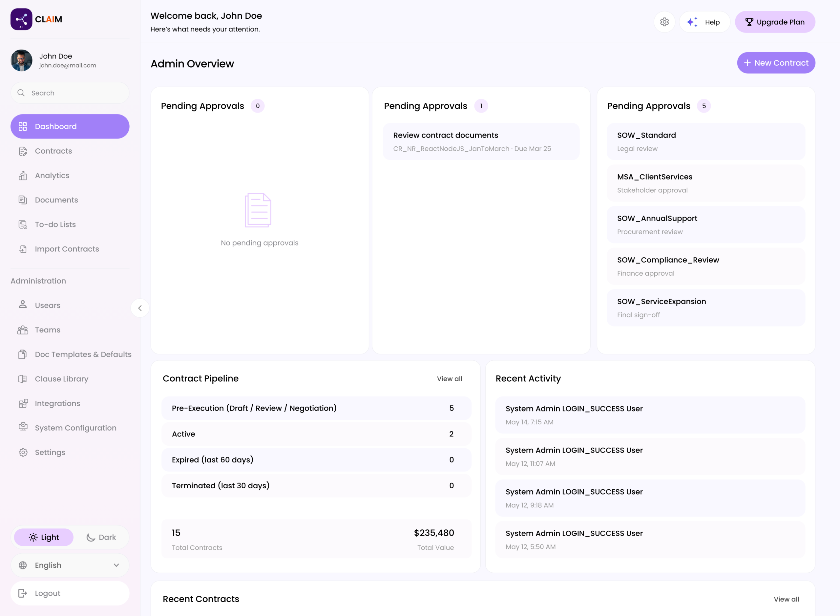This screenshot has width=840, height=616.
Task: Switch theme to Dark
Action: tap(101, 537)
